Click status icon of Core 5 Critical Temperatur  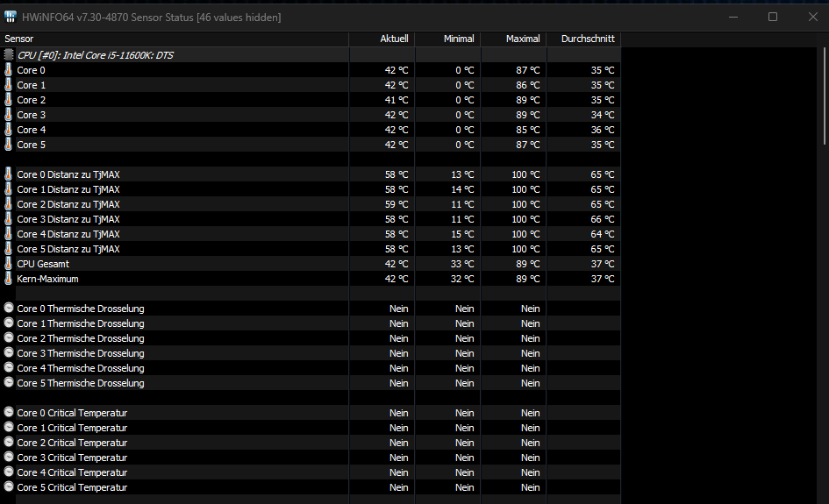pos(9,486)
